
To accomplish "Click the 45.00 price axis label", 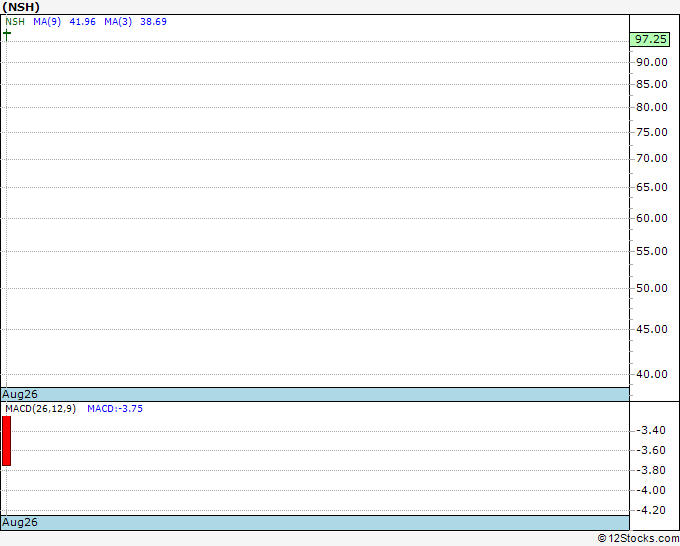I will click(651, 329).
